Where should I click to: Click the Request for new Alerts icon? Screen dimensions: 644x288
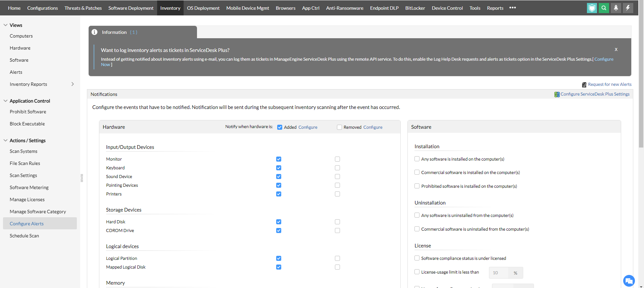(x=584, y=85)
